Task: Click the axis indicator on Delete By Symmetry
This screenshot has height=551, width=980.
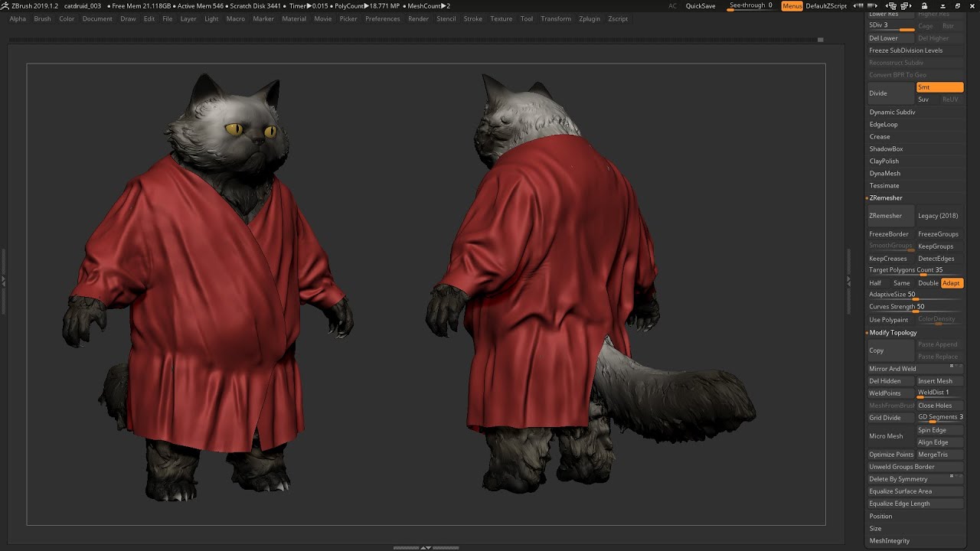Action: tap(955, 476)
